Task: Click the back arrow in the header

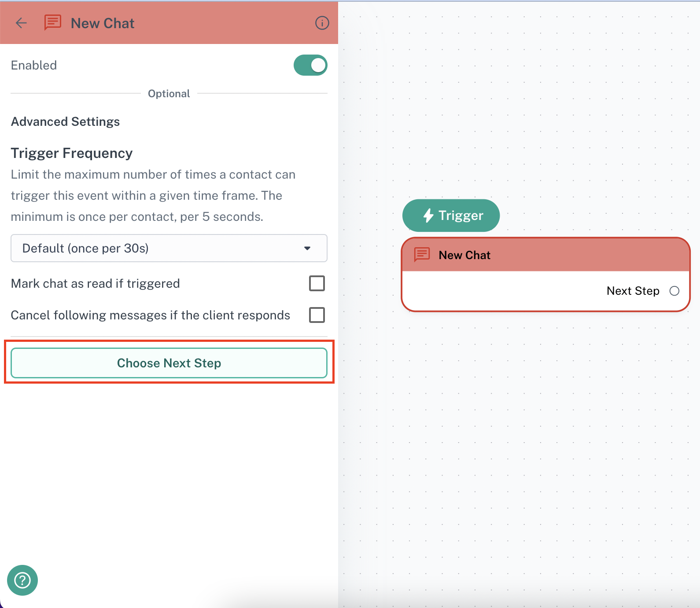Action: click(x=21, y=23)
